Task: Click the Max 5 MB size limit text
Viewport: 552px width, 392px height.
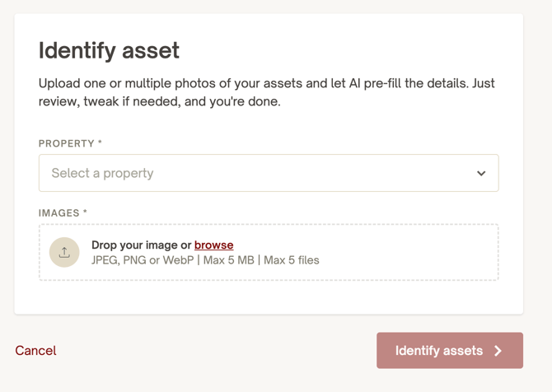Action: [x=229, y=260]
